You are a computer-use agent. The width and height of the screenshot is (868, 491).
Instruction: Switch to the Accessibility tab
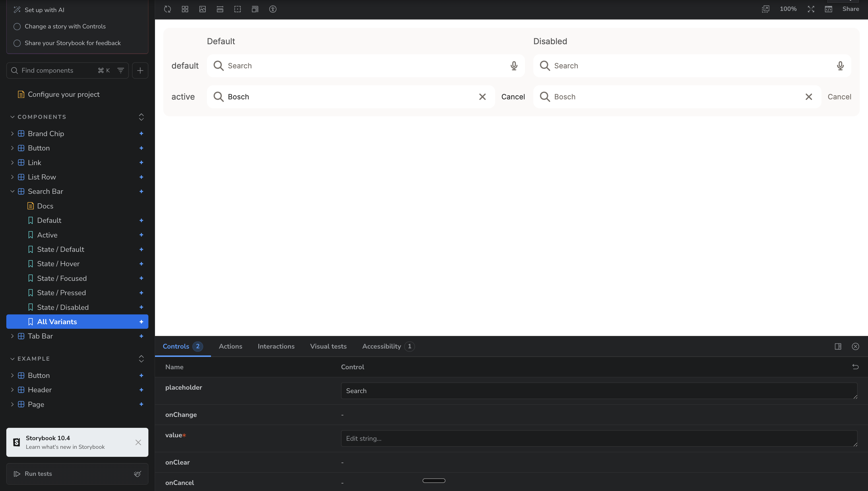click(388, 346)
